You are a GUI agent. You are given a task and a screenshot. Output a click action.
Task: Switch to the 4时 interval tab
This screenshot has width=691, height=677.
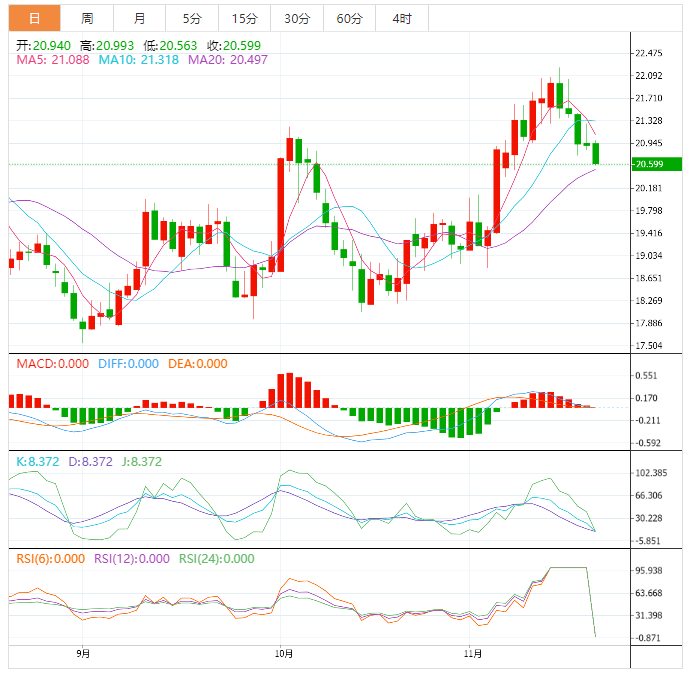401,18
